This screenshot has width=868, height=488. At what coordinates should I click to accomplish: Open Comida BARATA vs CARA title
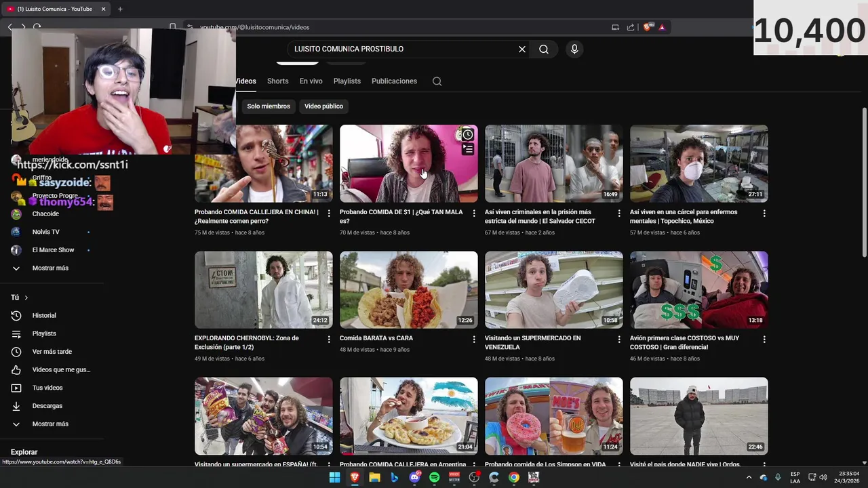tap(376, 338)
